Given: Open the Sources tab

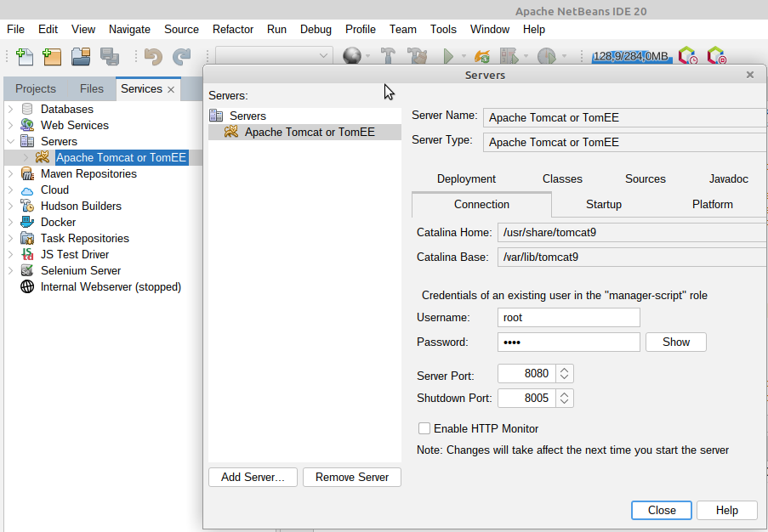Looking at the screenshot, I should point(645,179).
